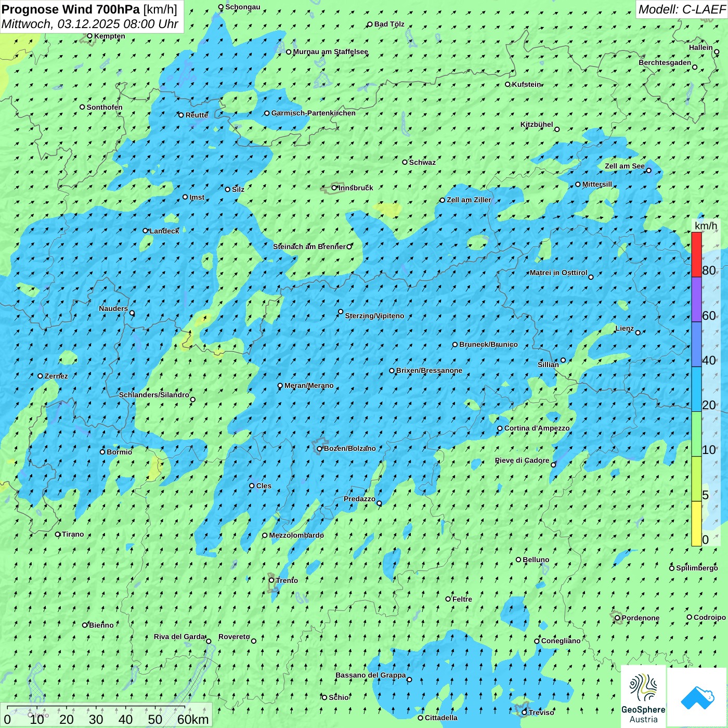Image resolution: width=728 pixels, height=728 pixels.
Task: Click the Kufstein city marker
Action: click(508, 84)
